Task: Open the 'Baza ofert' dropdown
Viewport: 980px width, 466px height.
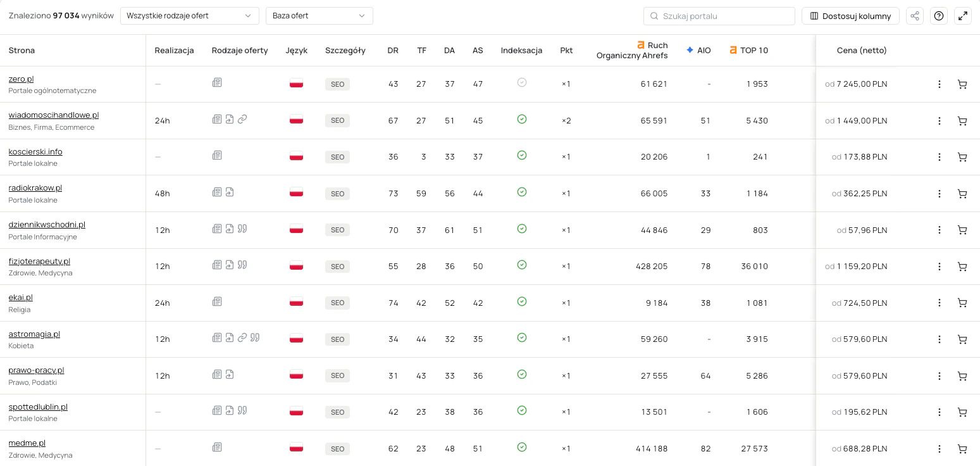Action: [x=319, y=16]
